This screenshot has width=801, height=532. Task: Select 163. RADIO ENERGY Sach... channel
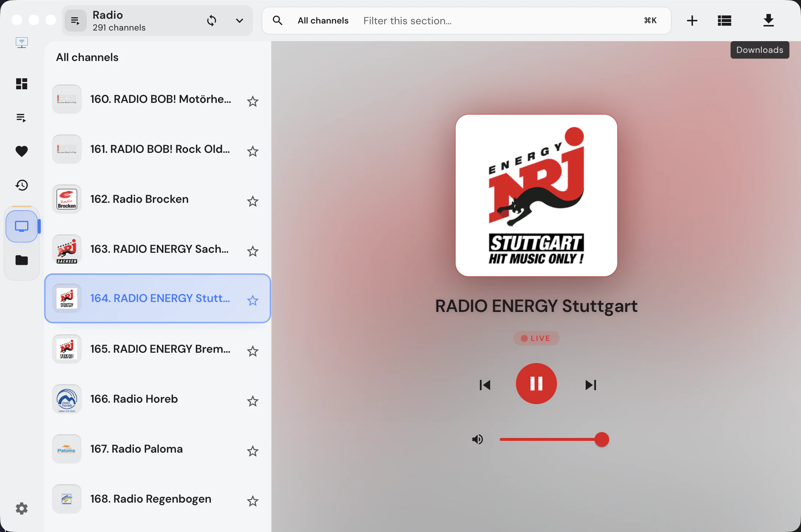[158, 249]
